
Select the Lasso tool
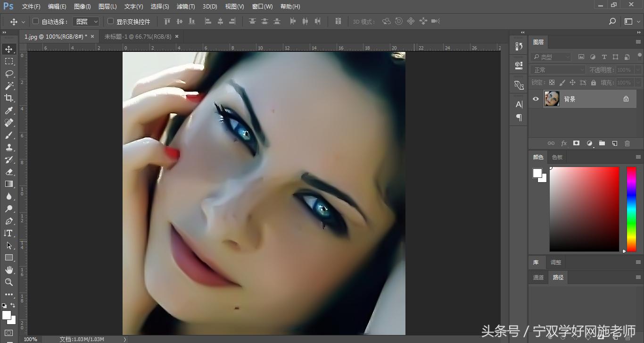[9, 74]
